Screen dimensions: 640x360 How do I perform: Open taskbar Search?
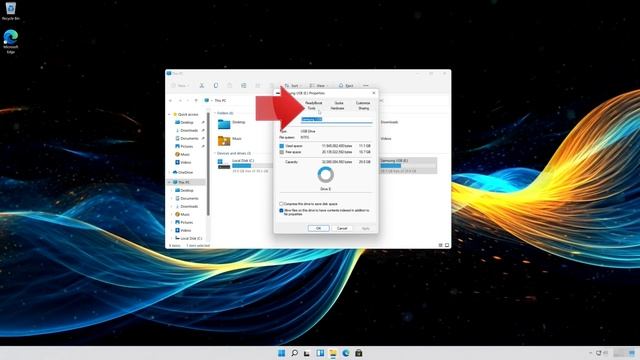tap(294, 353)
